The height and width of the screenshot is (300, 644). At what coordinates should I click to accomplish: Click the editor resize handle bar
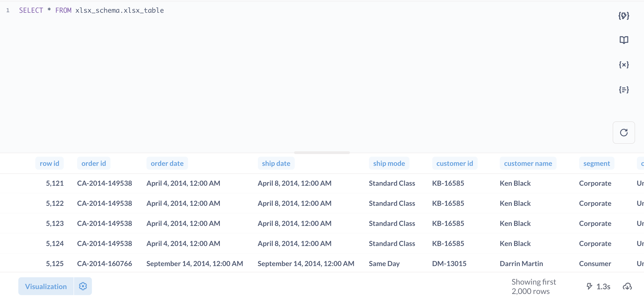pyautogui.click(x=322, y=152)
